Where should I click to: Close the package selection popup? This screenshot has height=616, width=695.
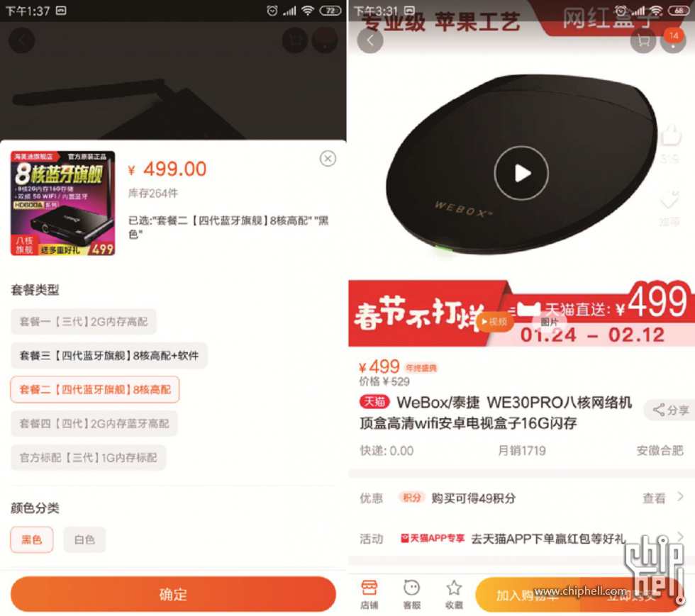pos(328,158)
